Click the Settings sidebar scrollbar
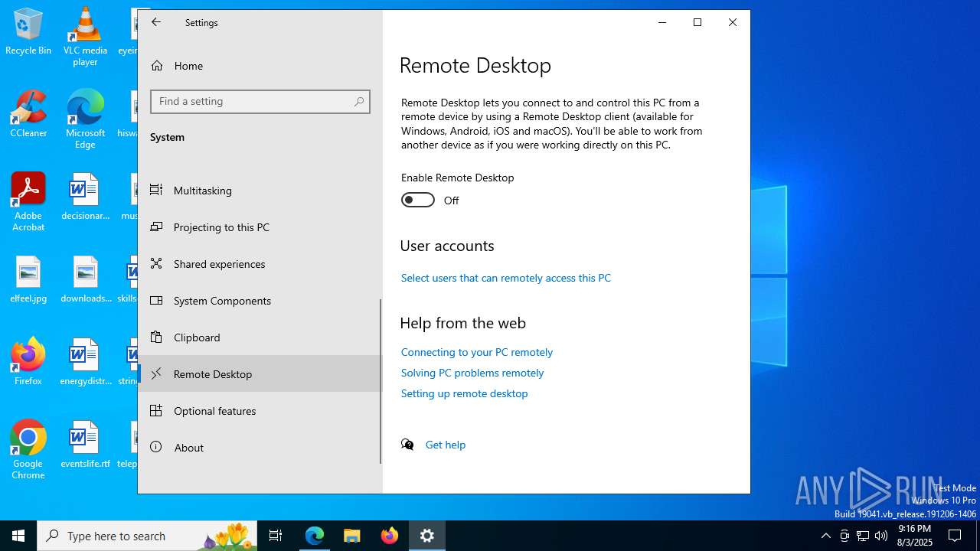980x551 pixels. click(x=381, y=381)
